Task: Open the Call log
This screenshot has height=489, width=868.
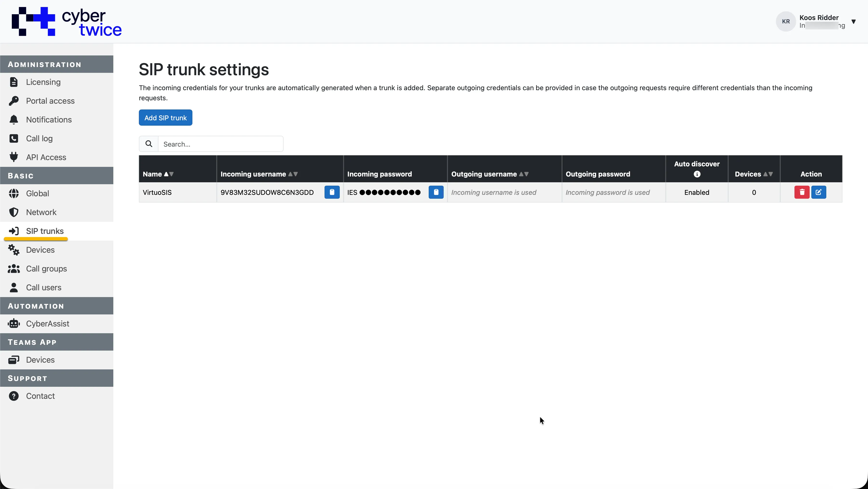Action: click(57, 138)
